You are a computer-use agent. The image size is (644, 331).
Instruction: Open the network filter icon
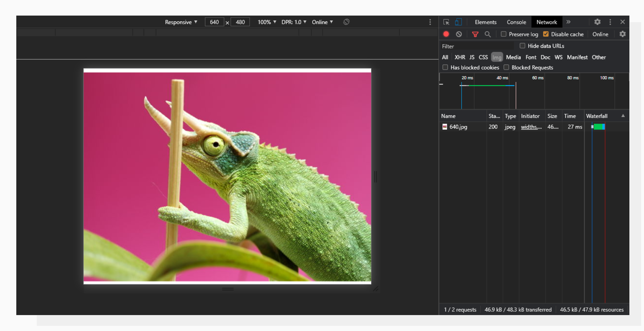(x=475, y=34)
